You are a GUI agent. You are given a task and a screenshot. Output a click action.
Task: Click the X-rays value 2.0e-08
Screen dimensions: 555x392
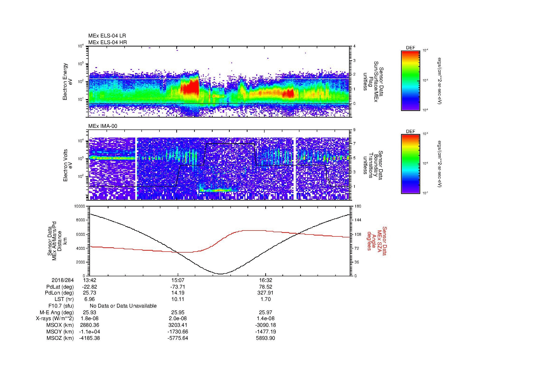click(x=178, y=319)
